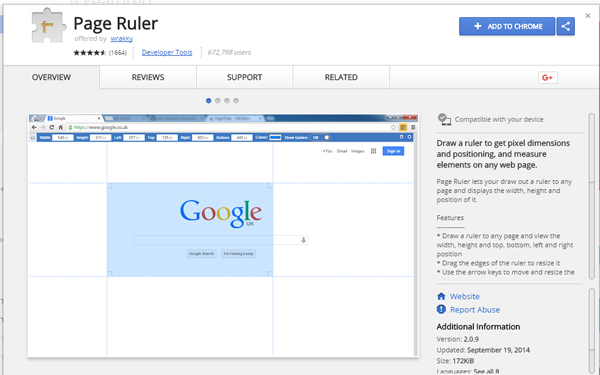Switch to the Related tab
This screenshot has width=600, height=375.
pyautogui.click(x=341, y=77)
